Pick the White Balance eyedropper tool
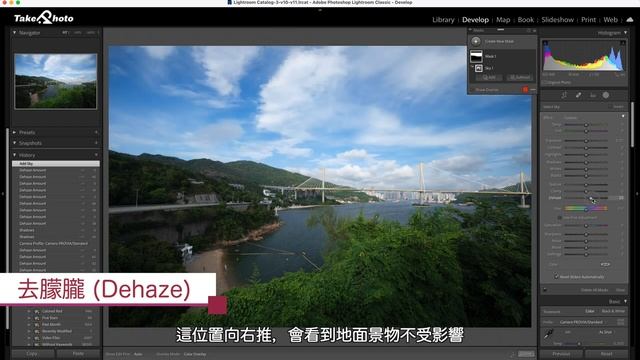 [549, 334]
